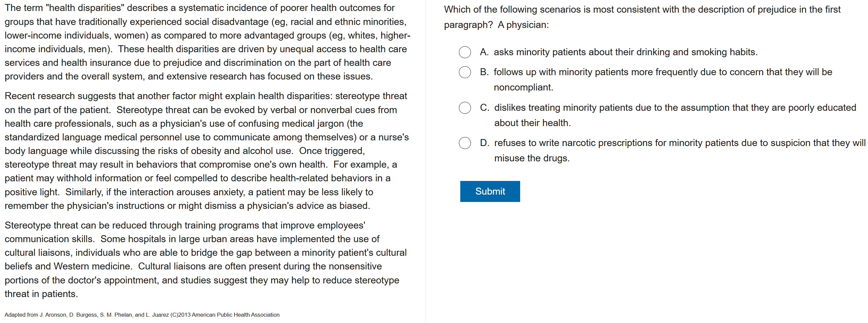The height and width of the screenshot is (323, 868).
Task: Click answer text about drinking and smoking habits
Action: (625, 52)
